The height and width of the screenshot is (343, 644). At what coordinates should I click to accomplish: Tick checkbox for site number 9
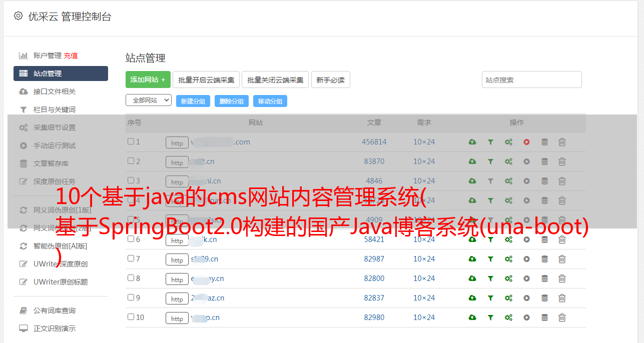click(x=131, y=297)
